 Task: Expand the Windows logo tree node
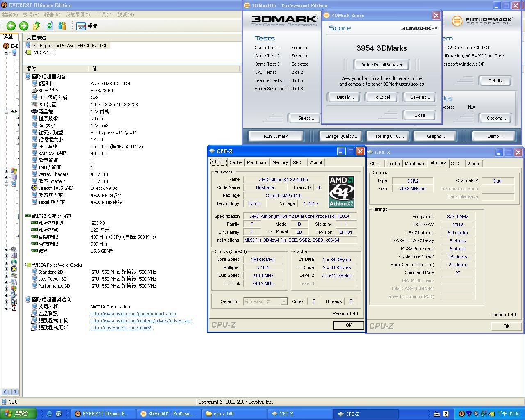coord(6,171)
